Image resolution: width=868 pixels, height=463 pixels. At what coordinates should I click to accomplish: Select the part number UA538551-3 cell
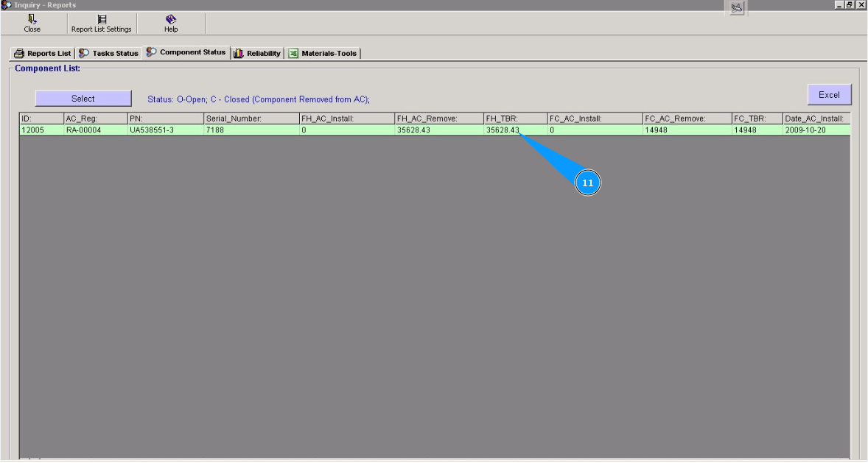point(166,130)
